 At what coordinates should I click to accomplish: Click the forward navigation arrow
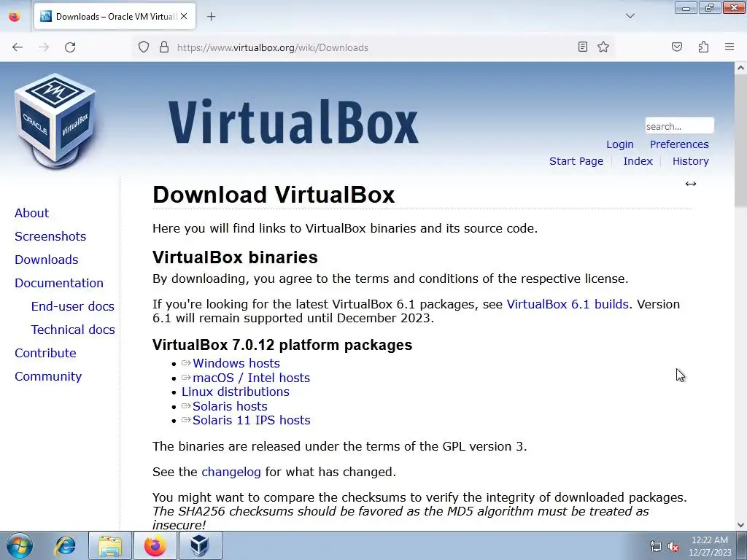(x=44, y=47)
